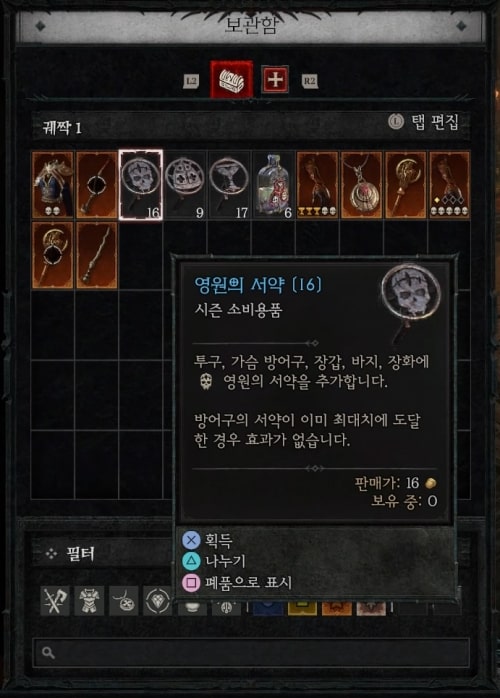500x698 pixels.
Task: Toggle the weapons filter with crossed axe icon
Action: point(55,601)
